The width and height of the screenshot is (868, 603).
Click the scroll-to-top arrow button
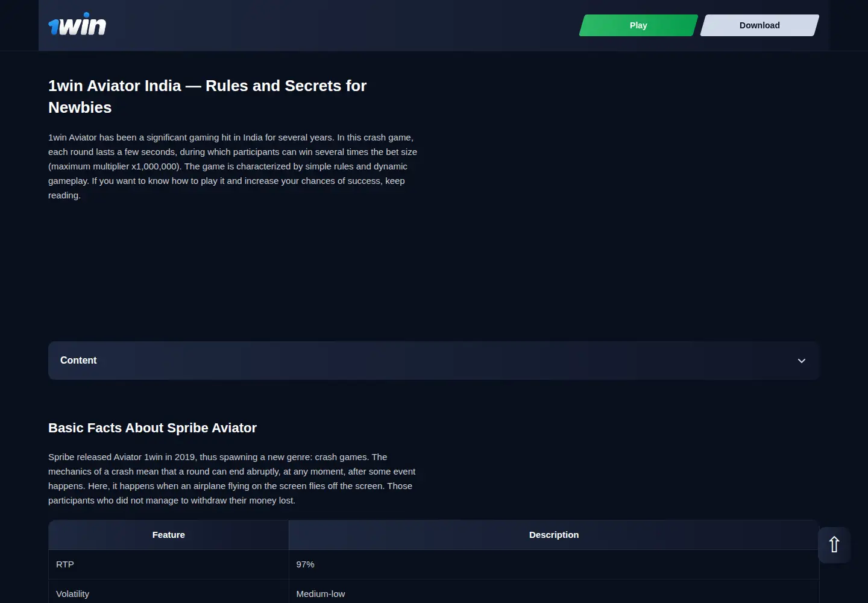[834, 545]
